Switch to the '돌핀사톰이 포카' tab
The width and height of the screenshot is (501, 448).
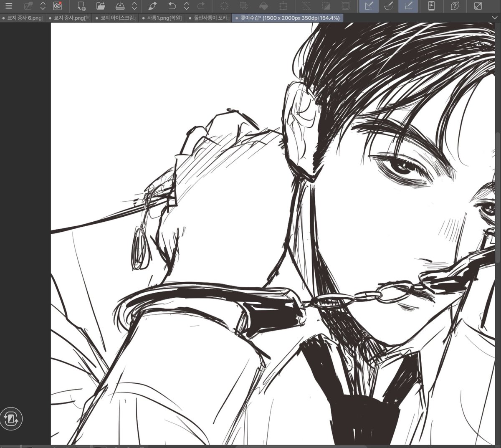tap(208, 18)
